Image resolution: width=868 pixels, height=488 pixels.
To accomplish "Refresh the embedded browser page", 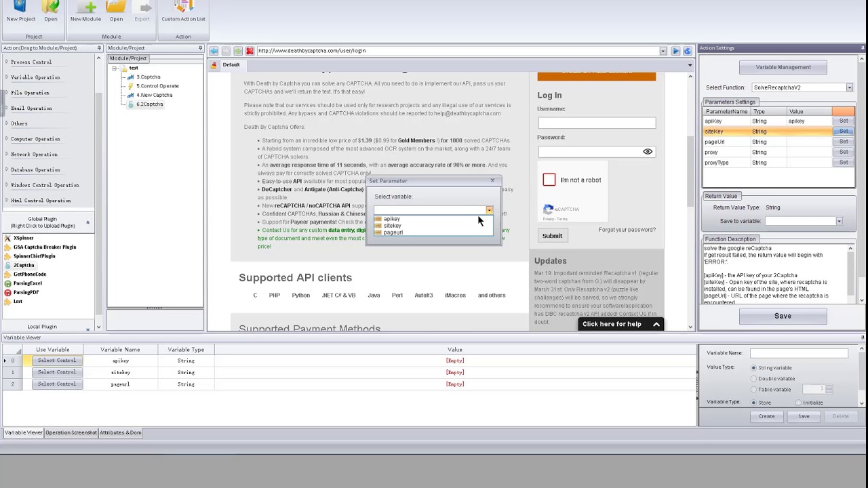I will click(x=238, y=51).
